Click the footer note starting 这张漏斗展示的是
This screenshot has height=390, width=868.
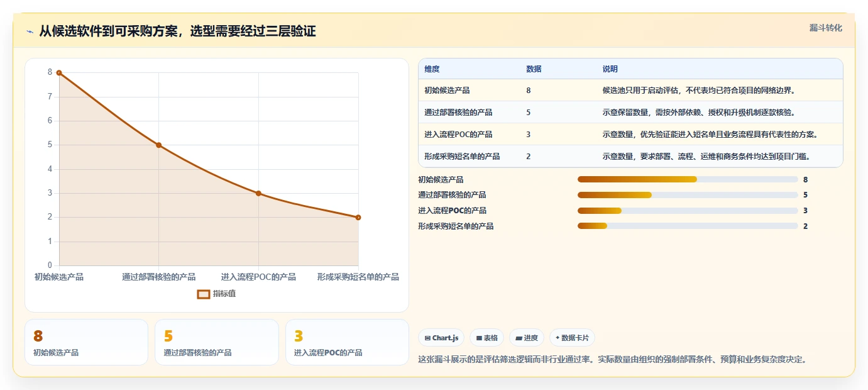pyautogui.click(x=612, y=360)
